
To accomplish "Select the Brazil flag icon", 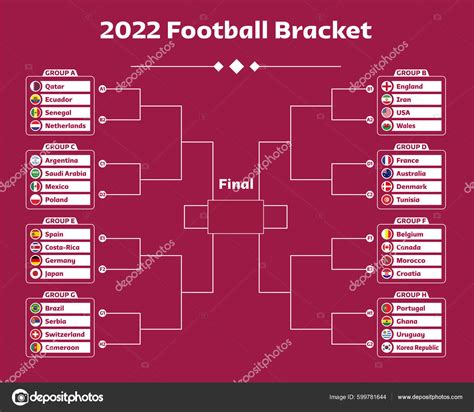I will pos(36,308).
